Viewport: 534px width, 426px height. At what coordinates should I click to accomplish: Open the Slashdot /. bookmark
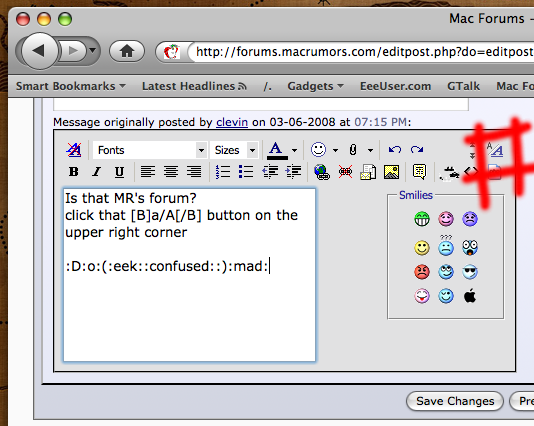(x=267, y=86)
